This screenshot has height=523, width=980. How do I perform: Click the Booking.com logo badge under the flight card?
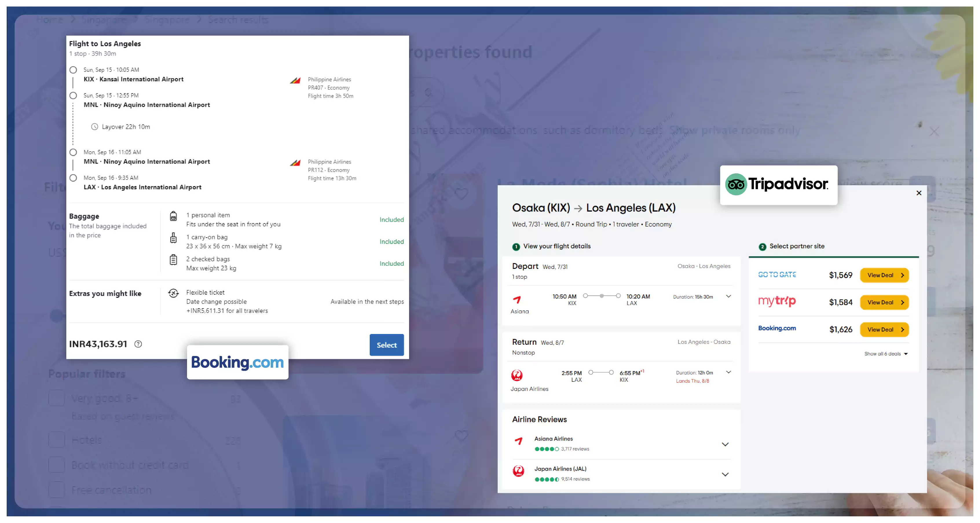(237, 362)
